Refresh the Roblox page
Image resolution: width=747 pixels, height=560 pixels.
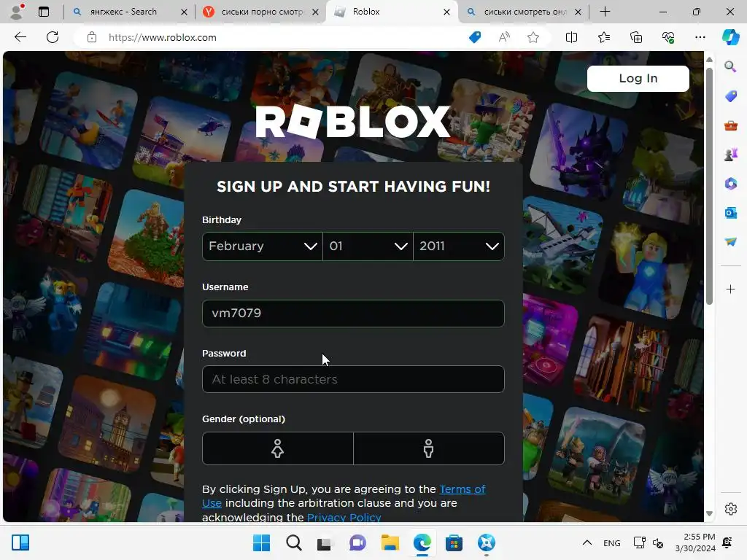tap(53, 37)
